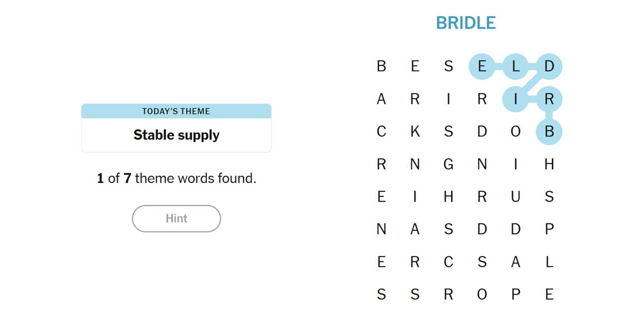Select the letter K tile

pos(415,132)
